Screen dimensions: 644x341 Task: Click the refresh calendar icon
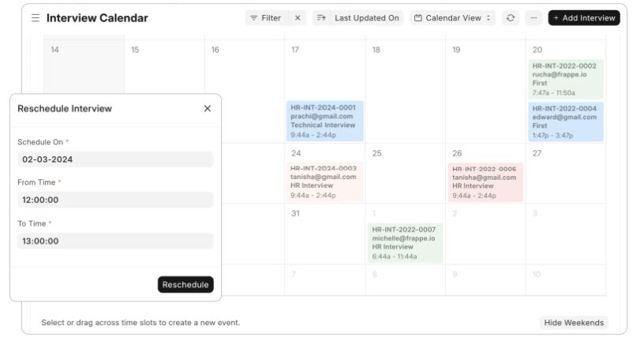pos(511,18)
